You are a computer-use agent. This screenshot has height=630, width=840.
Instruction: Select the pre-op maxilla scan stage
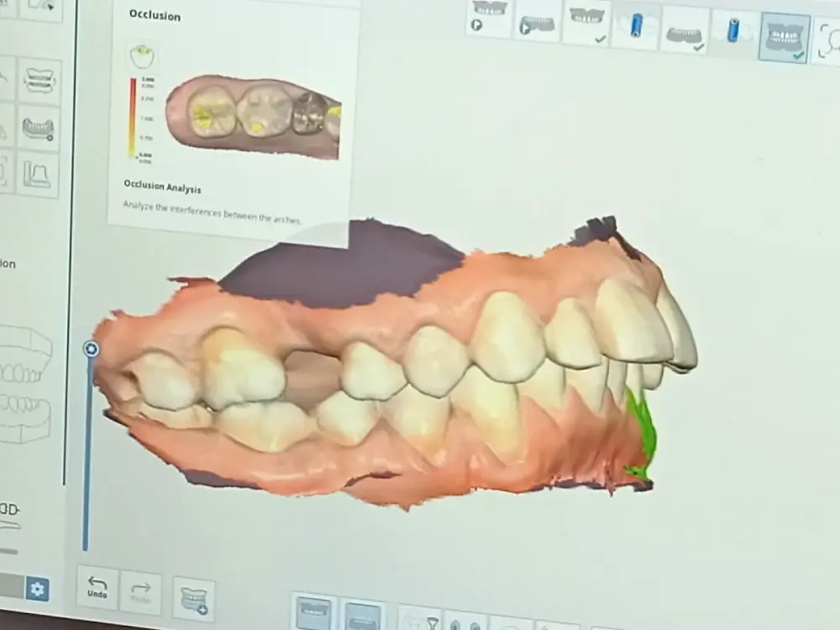point(488,18)
